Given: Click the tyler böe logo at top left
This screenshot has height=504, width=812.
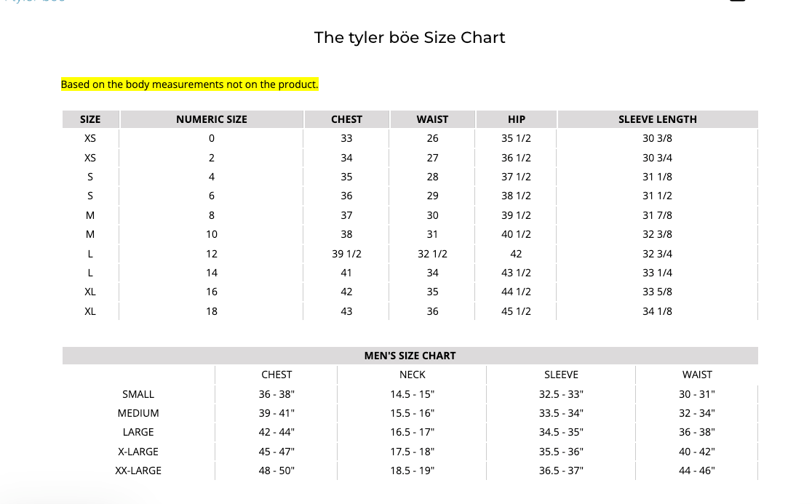Looking at the screenshot, I should [x=34, y=1].
